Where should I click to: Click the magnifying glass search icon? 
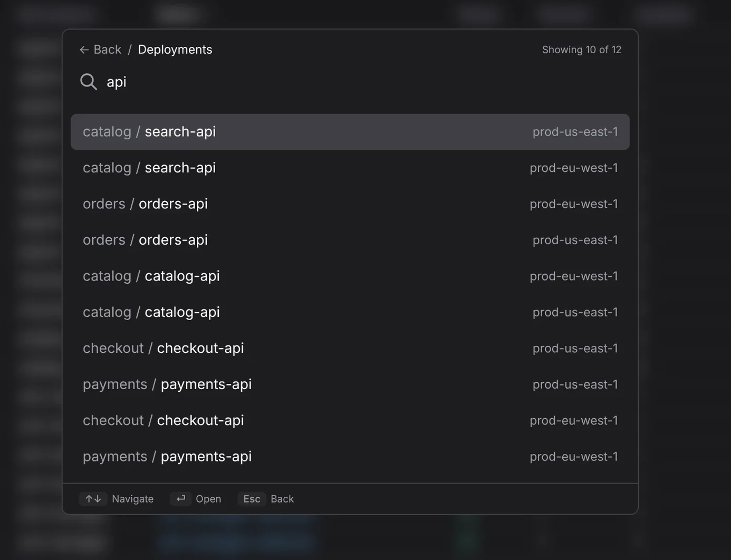tap(89, 82)
